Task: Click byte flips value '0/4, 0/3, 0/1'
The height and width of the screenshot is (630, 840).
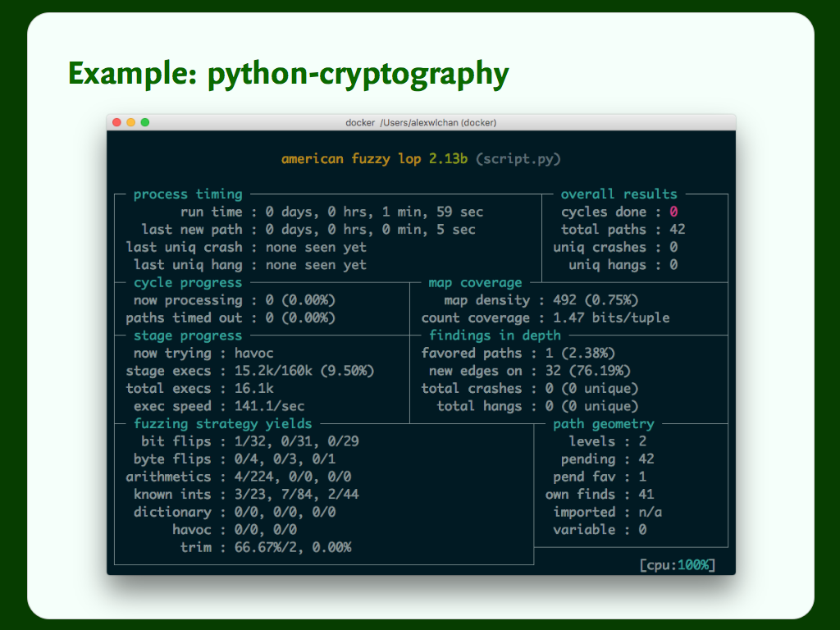Action: (x=285, y=459)
